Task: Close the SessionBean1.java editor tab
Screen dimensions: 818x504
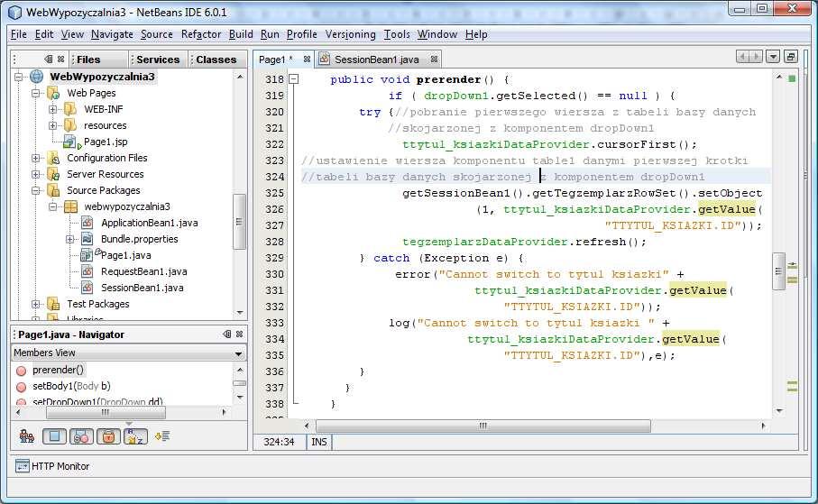Action: 434,59
